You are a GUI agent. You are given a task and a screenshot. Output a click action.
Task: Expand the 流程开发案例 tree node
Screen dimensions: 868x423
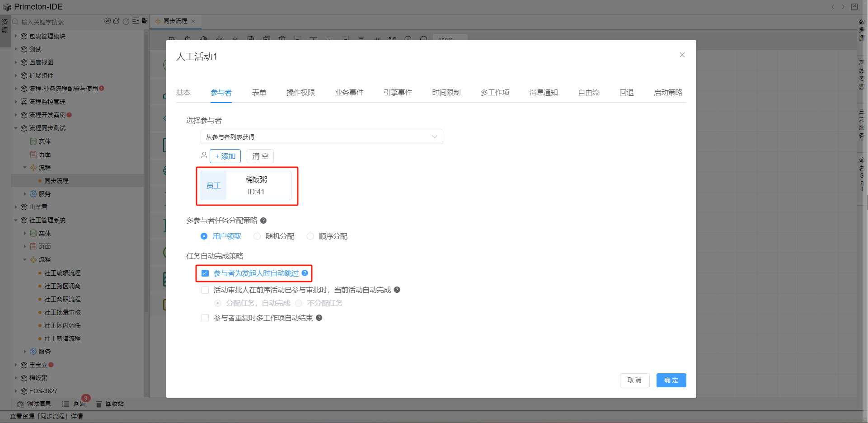16,115
